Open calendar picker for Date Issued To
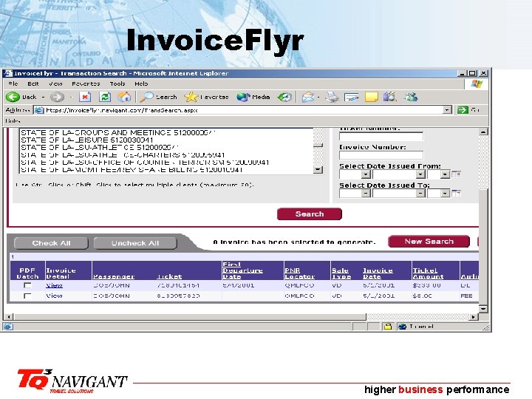Screen dimensions: 532x399 click(x=457, y=193)
